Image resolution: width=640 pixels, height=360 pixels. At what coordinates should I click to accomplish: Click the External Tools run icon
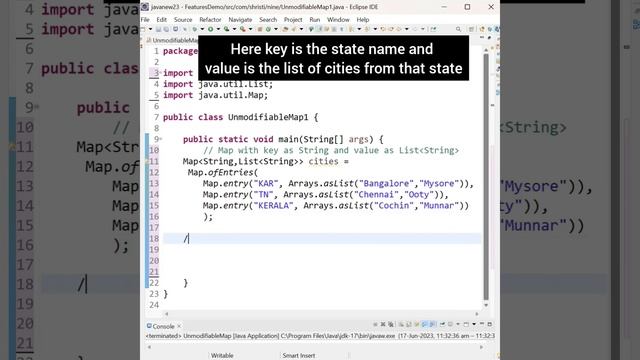pos(242,29)
